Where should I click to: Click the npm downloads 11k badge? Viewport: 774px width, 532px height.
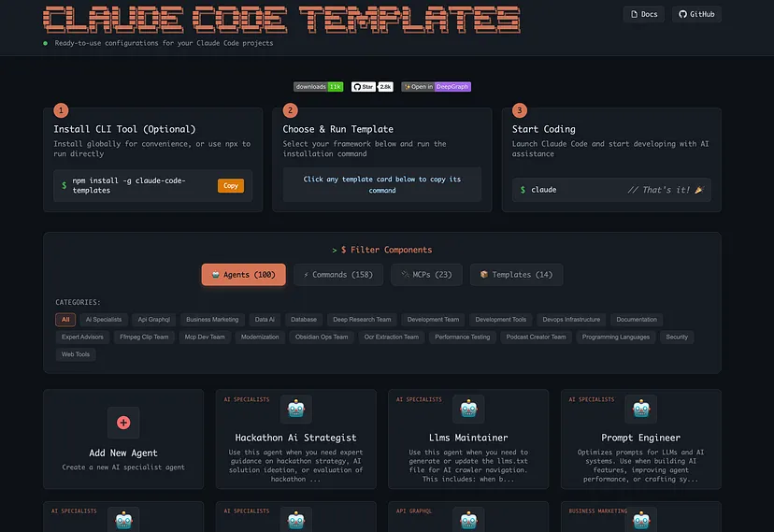319,87
